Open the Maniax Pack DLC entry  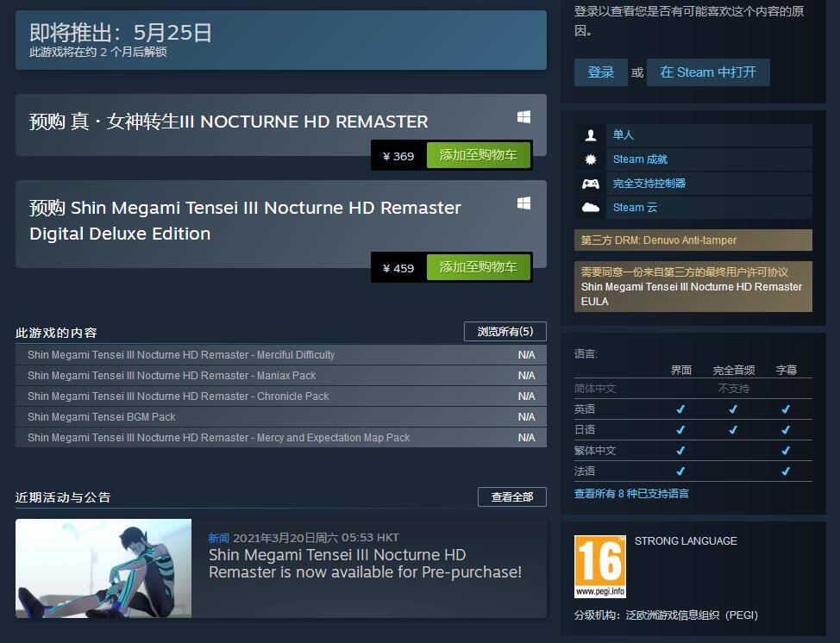[x=280, y=375]
